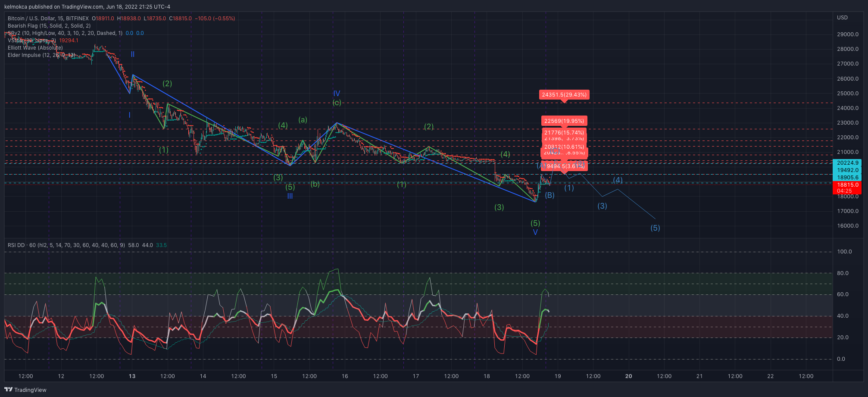
Task: Click the 21776(15.74%) price target label
Action: (564, 133)
